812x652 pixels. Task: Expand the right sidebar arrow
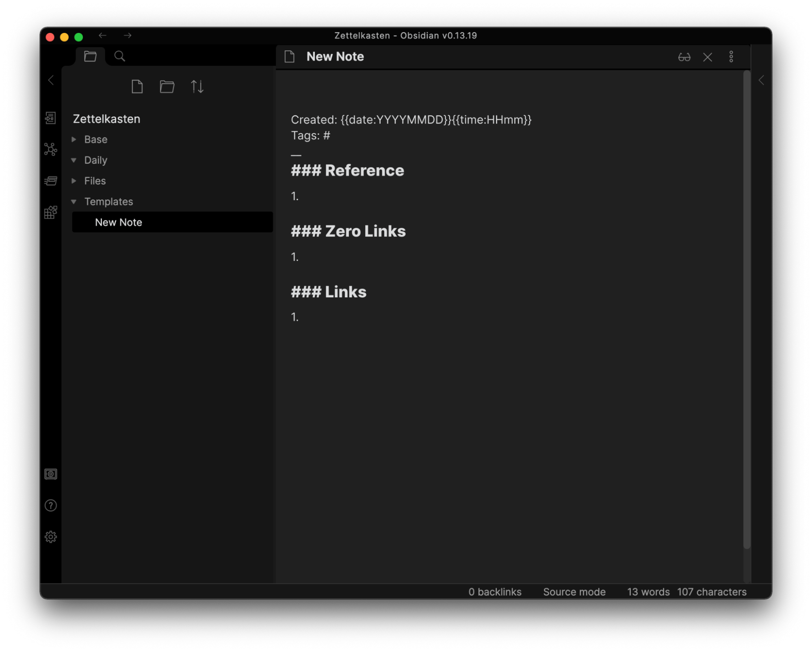(761, 80)
